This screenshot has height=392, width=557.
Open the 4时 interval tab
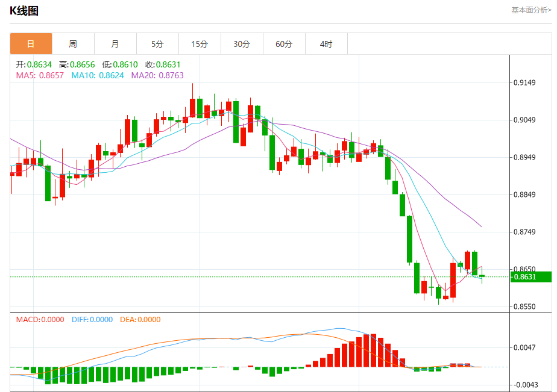326,43
